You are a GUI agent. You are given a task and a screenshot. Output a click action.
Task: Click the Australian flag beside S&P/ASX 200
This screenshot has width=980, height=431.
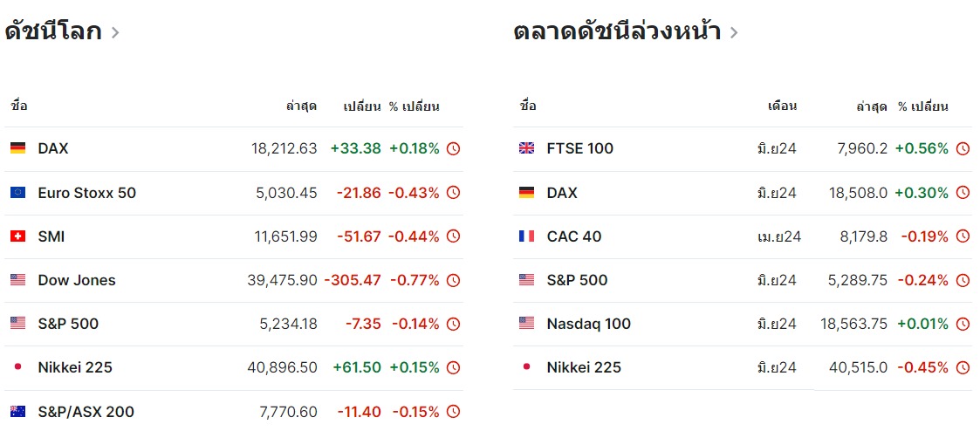(17, 412)
